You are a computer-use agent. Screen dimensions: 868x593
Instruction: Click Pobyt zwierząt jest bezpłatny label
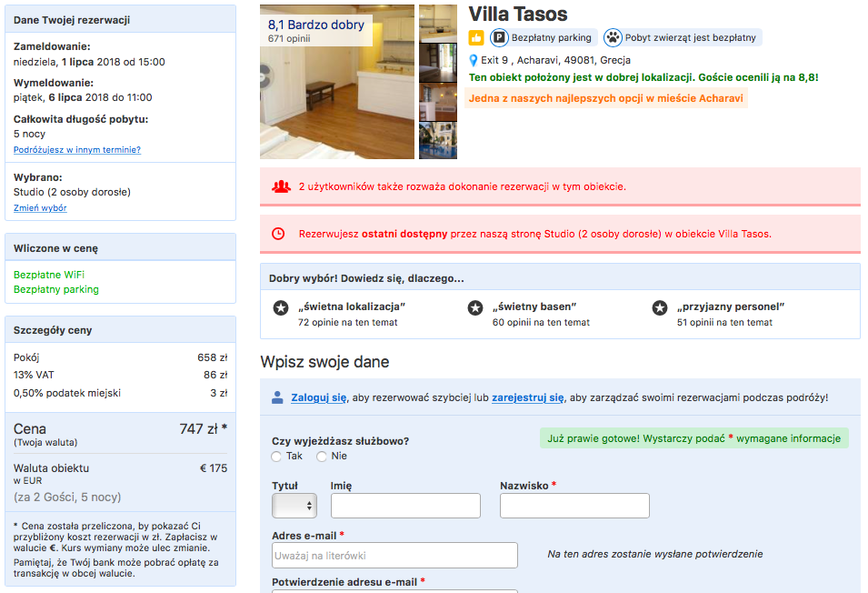pos(690,37)
